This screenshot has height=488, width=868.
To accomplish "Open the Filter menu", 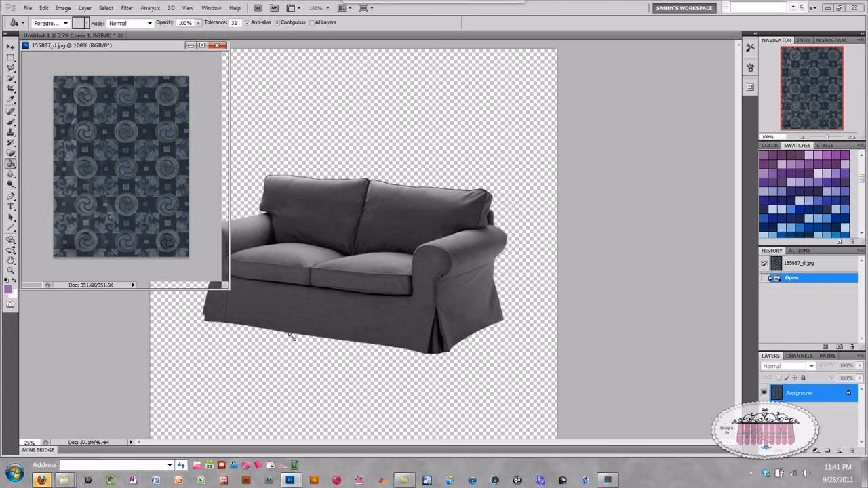I will pos(127,7).
